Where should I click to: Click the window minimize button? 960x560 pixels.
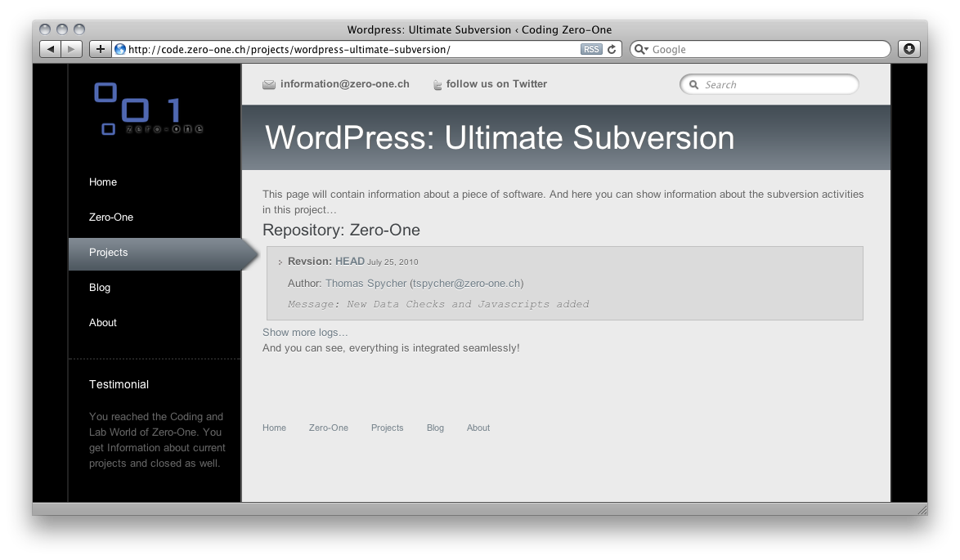coord(62,29)
